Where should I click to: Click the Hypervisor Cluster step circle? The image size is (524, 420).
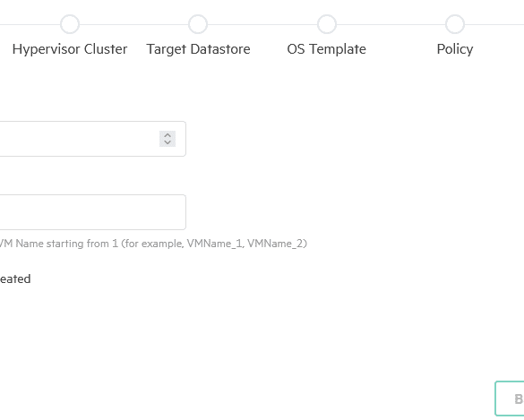coord(70,24)
